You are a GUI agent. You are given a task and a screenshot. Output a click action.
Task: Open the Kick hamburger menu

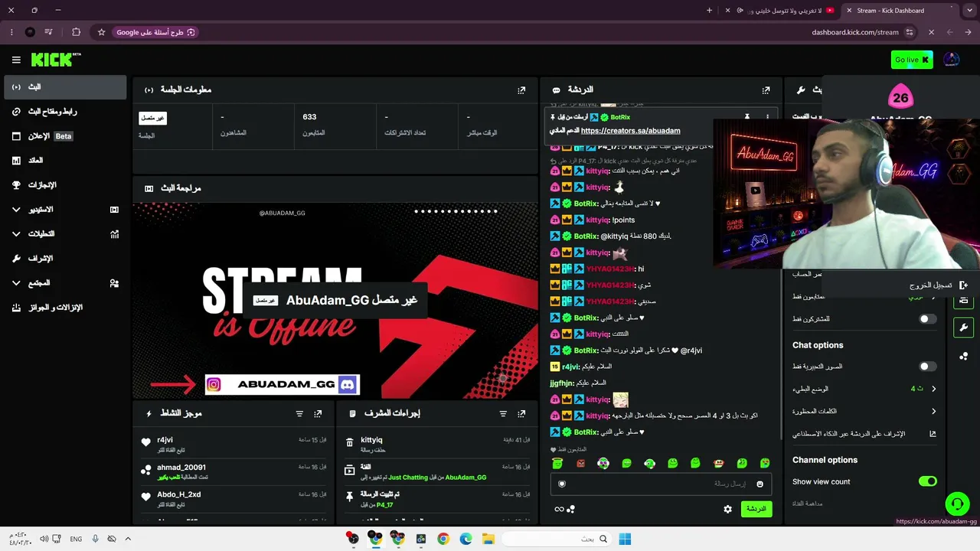pos(16,60)
